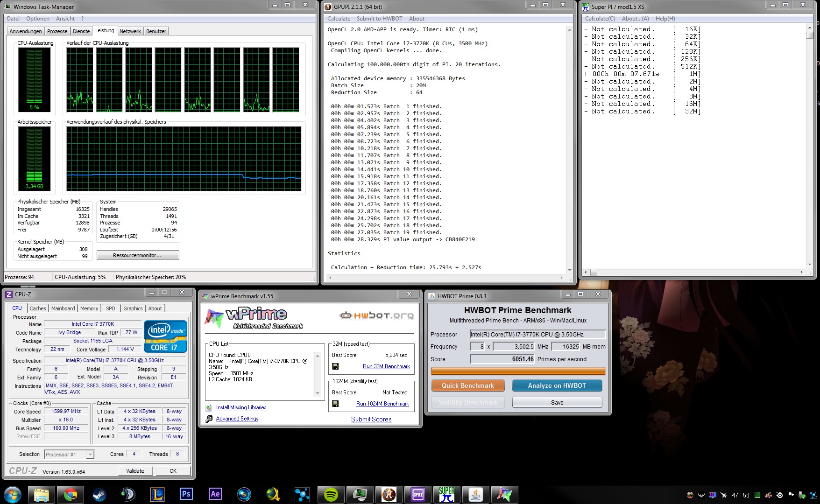Launch Steam from the taskbar

[99, 494]
